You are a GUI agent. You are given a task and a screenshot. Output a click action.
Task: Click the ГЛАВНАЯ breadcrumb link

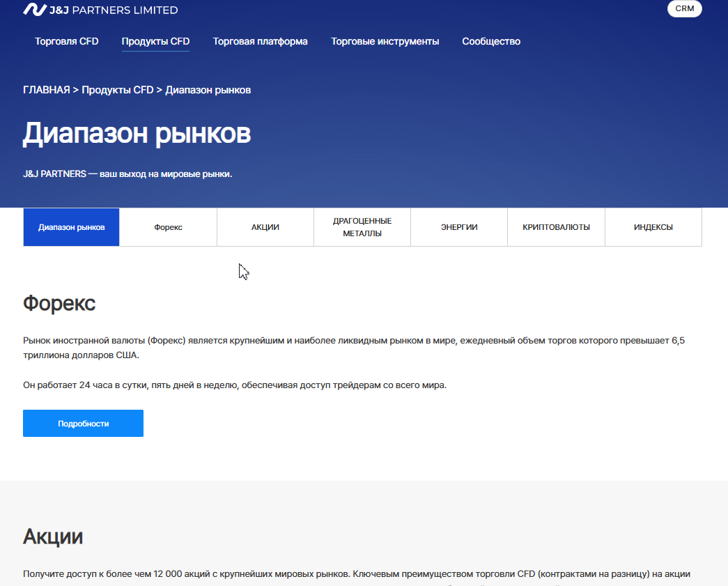(x=47, y=90)
